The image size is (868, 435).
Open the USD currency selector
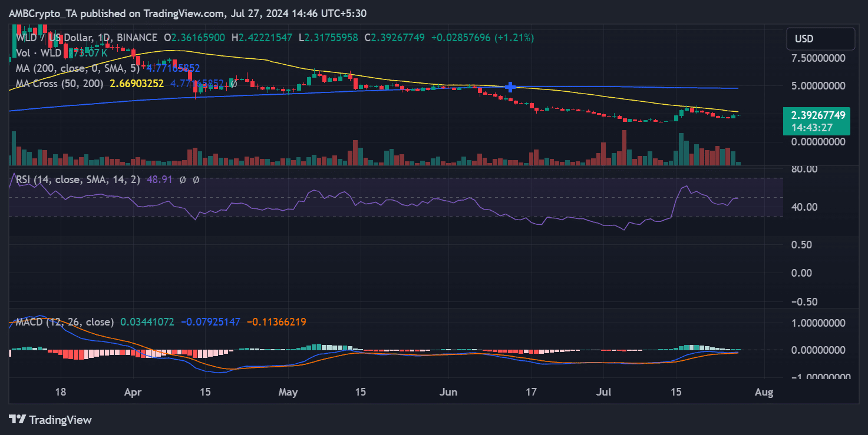pos(820,39)
